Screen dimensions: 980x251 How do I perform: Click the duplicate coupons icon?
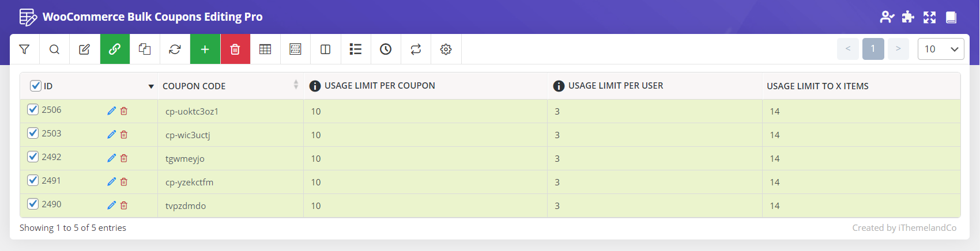tap(145, 49)
